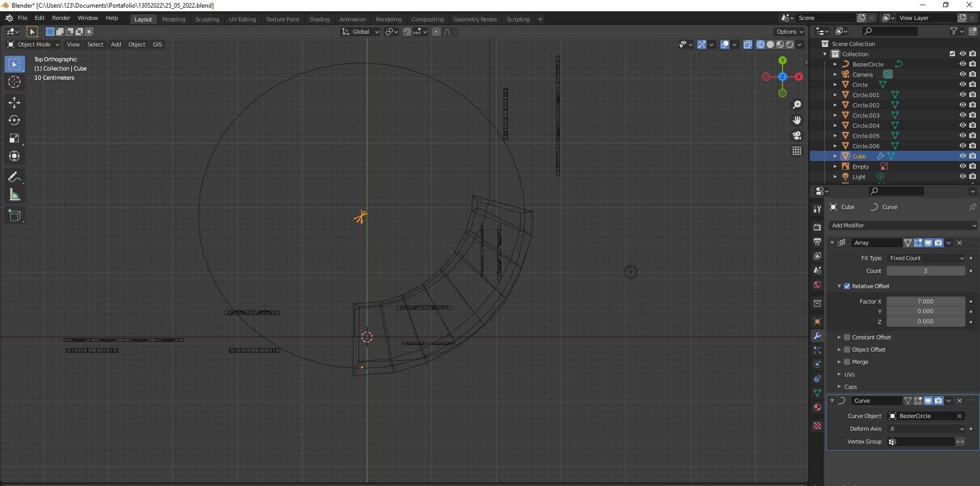This screenshot has width=980, height=486.
Task: Activate the Move tool
Action: pos(14,103)
